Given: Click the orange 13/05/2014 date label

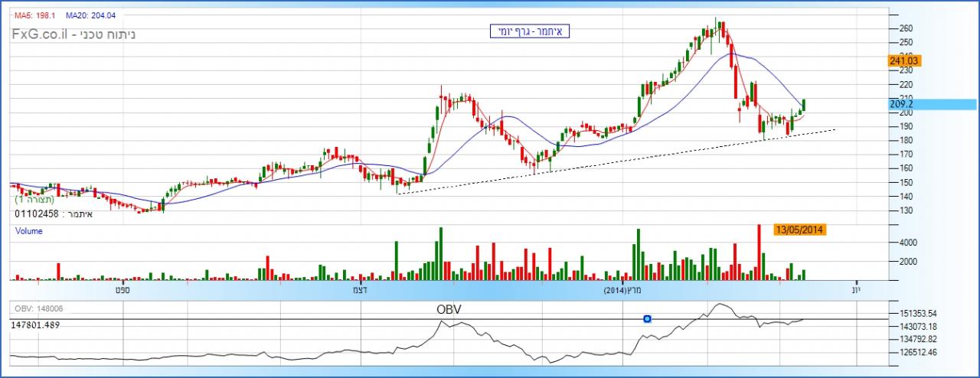Looking at the screenshot, I should (800, 230).
